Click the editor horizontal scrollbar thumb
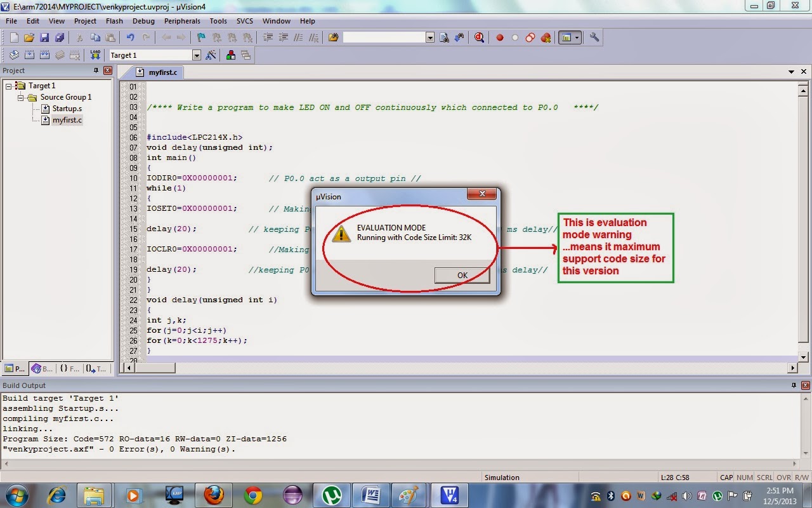812x508 pixels. pos(155,368)
